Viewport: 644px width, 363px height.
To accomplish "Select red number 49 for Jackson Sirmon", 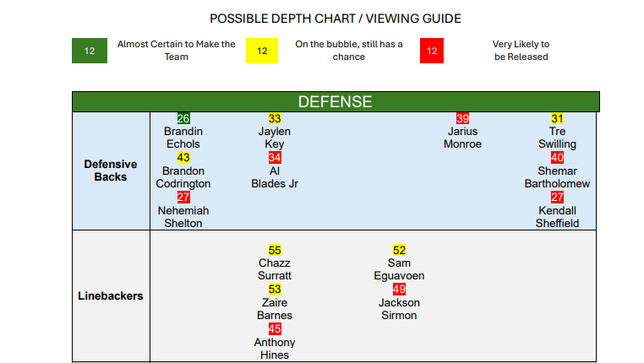I will click(x=399, y=290).
